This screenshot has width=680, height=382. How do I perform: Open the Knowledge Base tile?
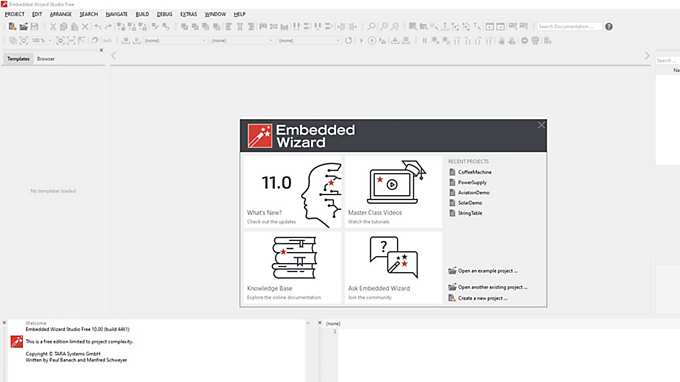pos(293,267)
